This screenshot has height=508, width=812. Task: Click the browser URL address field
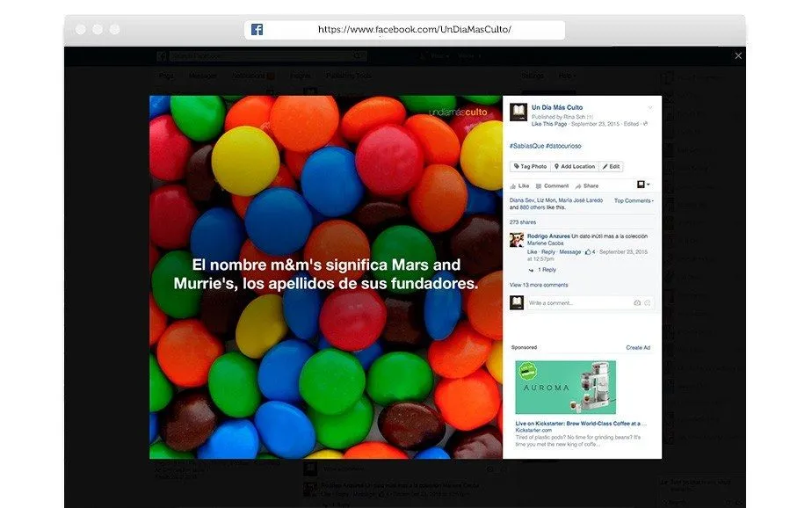click(404, 30)
